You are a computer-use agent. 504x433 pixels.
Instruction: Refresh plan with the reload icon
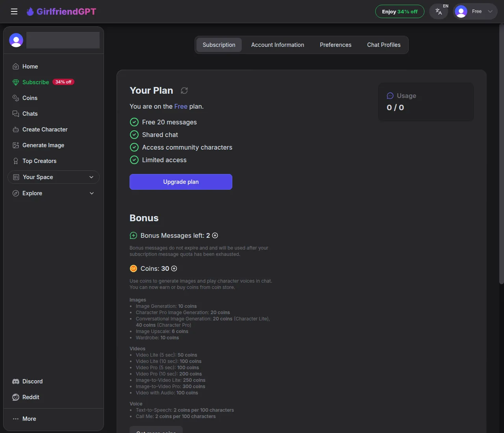(184, 91)
